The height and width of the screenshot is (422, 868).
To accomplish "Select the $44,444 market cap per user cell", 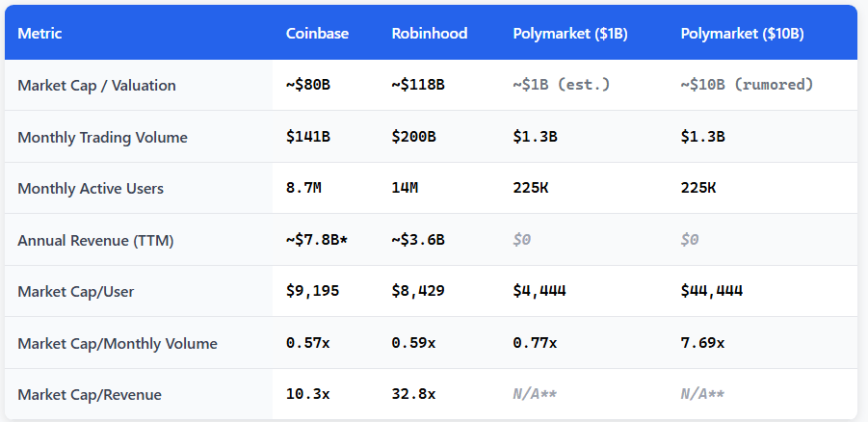I will pyautogui.click(x=712, y=291).
